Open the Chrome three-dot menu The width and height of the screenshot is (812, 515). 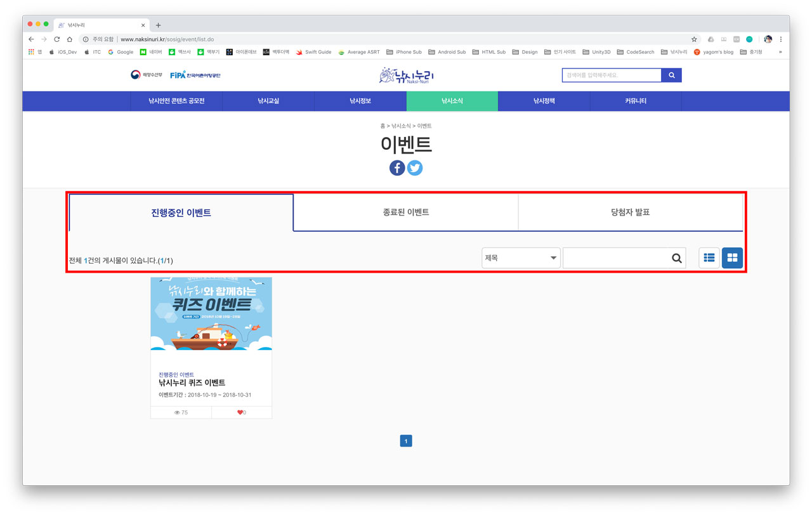click(x=781, y=39)
